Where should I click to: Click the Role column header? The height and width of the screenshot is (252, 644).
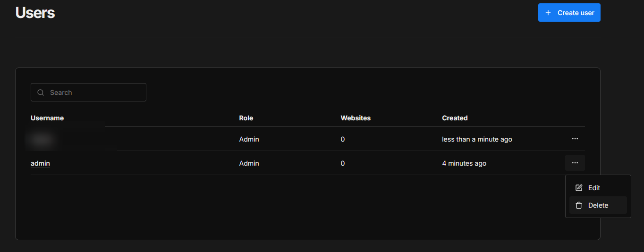point(246,118)
